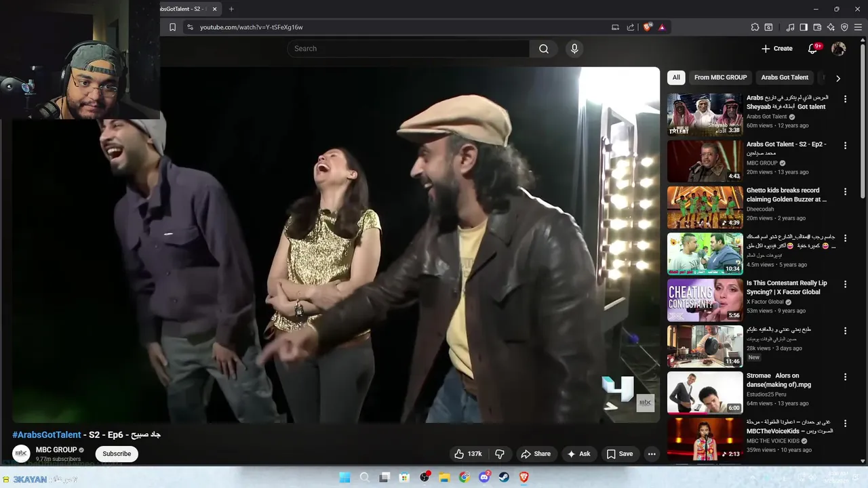Open 'Ghetto kids breaks record' video title
The width and height of the screenshot is (868, 488).
click(x=787, y=195)
